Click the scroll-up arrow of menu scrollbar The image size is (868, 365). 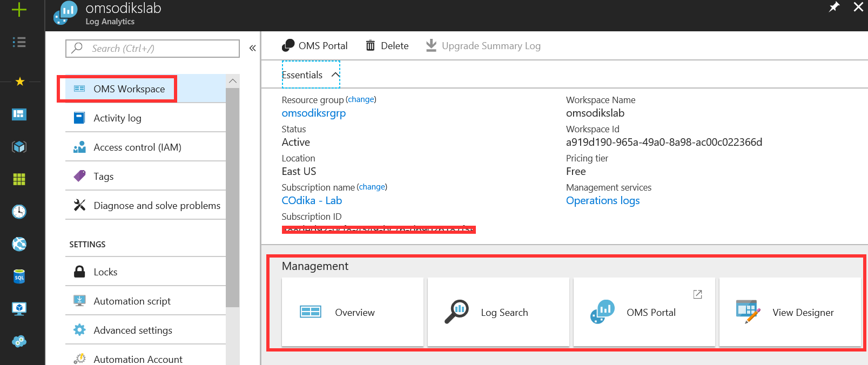tap(233, 81)
